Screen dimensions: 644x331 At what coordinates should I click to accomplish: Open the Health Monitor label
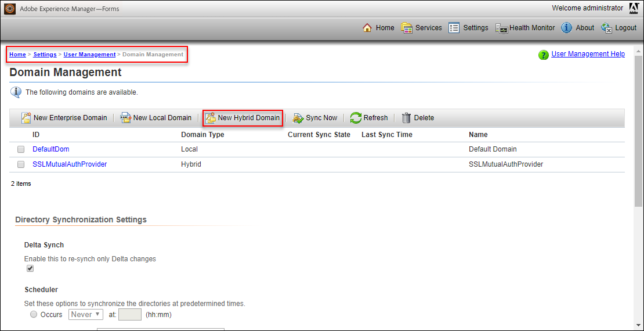pyautogui.click(x=532, y=27)
